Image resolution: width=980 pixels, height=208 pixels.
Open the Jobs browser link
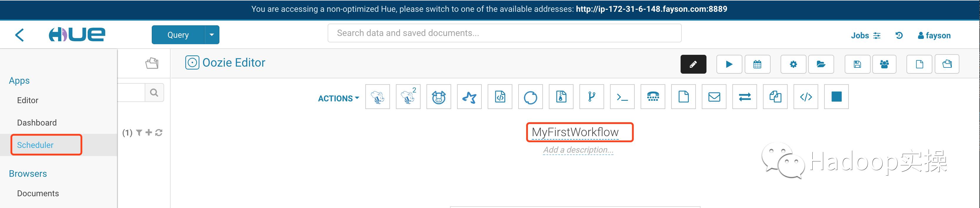pos(866,35)
